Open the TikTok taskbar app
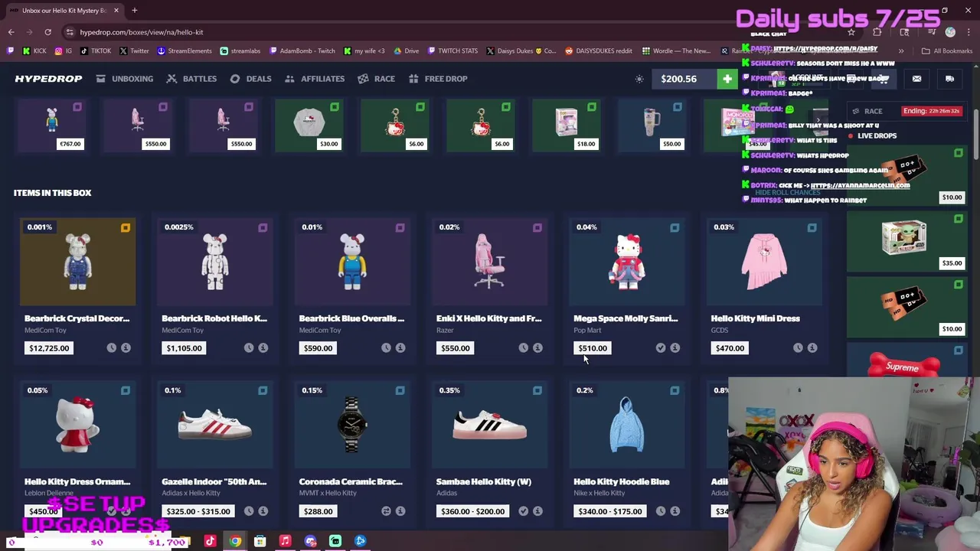This screenshot has width=980, height=551. click(210, 541)
